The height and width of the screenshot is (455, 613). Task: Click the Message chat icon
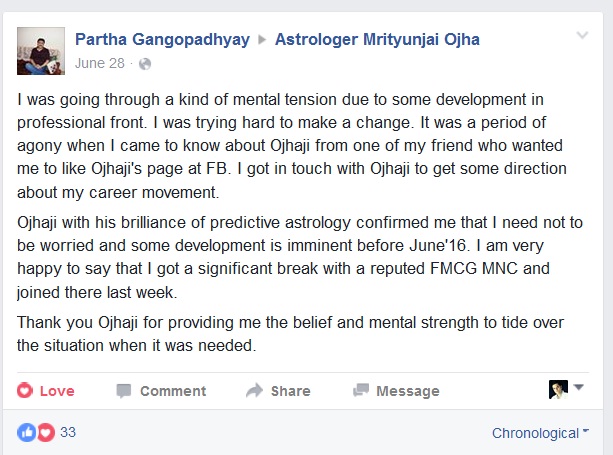(x=361, y=390)
